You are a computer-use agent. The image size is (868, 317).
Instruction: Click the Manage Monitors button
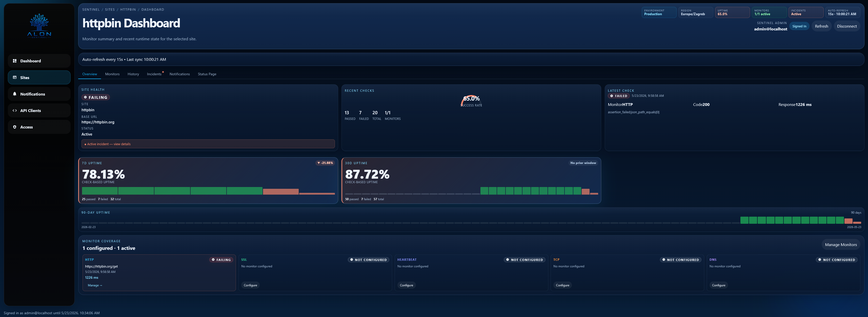[x=841, y=245]
